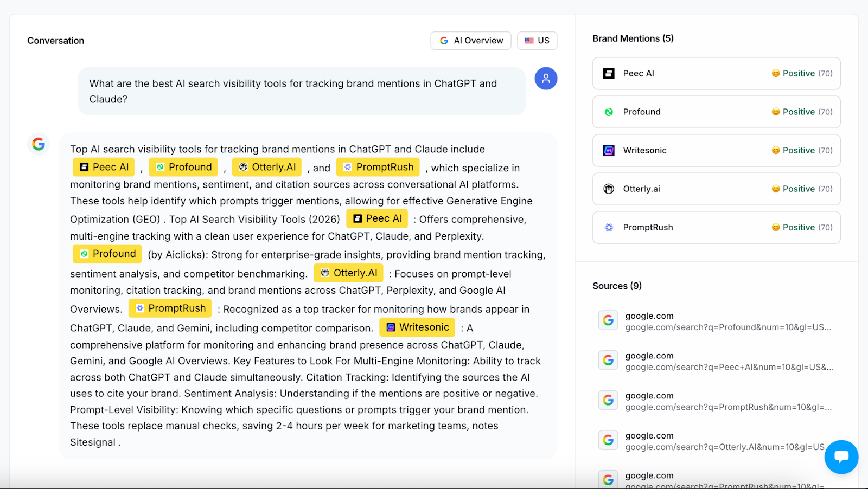The height and width of the screenshot is (489, 868).
Task: Click the first highlighted PromptRush tag in answer
Action: tap(378, 167)
